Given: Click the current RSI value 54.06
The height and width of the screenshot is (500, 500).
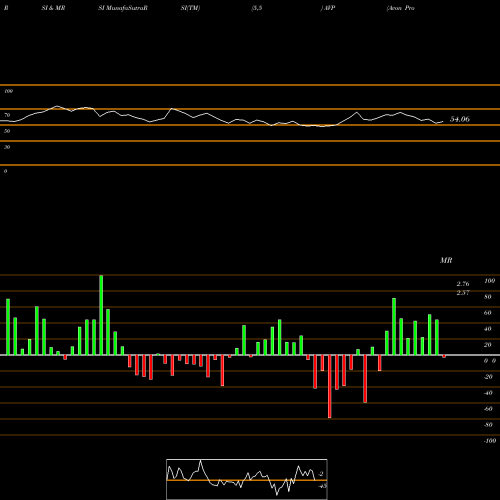Looking at the screenshot, I should [460, 119].
